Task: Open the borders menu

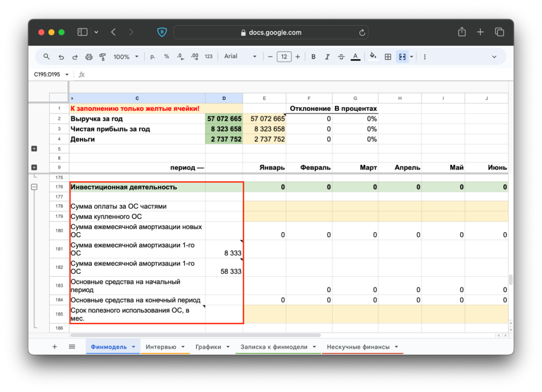Action: (x=388, y=56)
